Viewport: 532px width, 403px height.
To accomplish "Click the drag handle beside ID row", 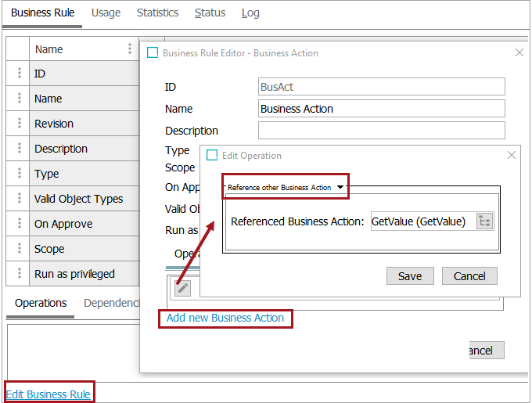I will point(19,74).
